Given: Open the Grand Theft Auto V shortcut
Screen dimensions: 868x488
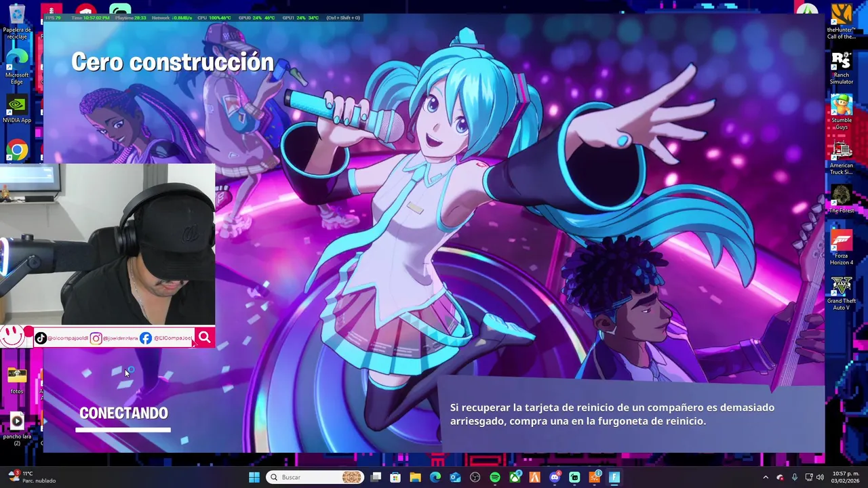Looking at the screenshot, I should [x=841, y=293].
